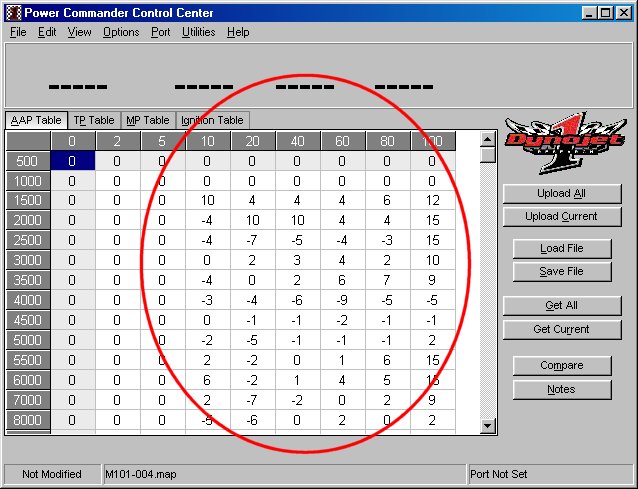Viewport: 638px width, 489px height.
Task: Minimize the Power Commander window
Action: click(589, 13)
